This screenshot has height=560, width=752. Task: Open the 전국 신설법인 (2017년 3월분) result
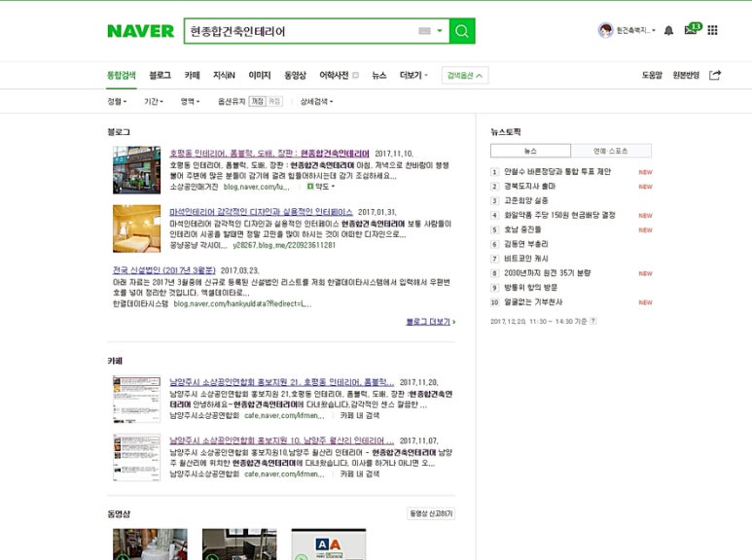coord(164,270)
